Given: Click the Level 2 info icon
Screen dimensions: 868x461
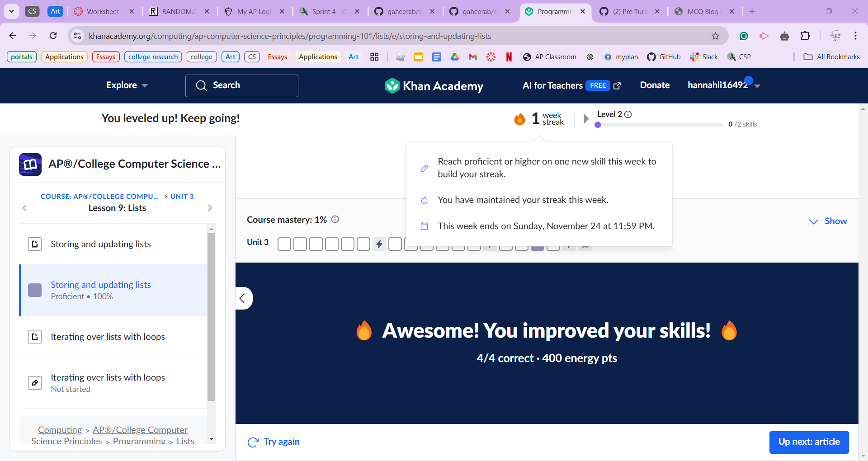Looking at the screenshot, I should coord(628,114).
